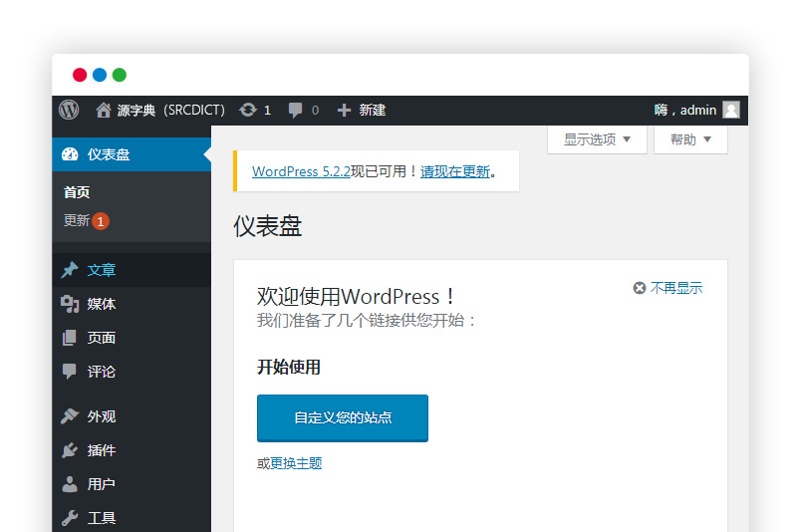The image size is (797, 532).
Task: Click the comments count 0 in admin bar
Action: click(x=315, y=111)
